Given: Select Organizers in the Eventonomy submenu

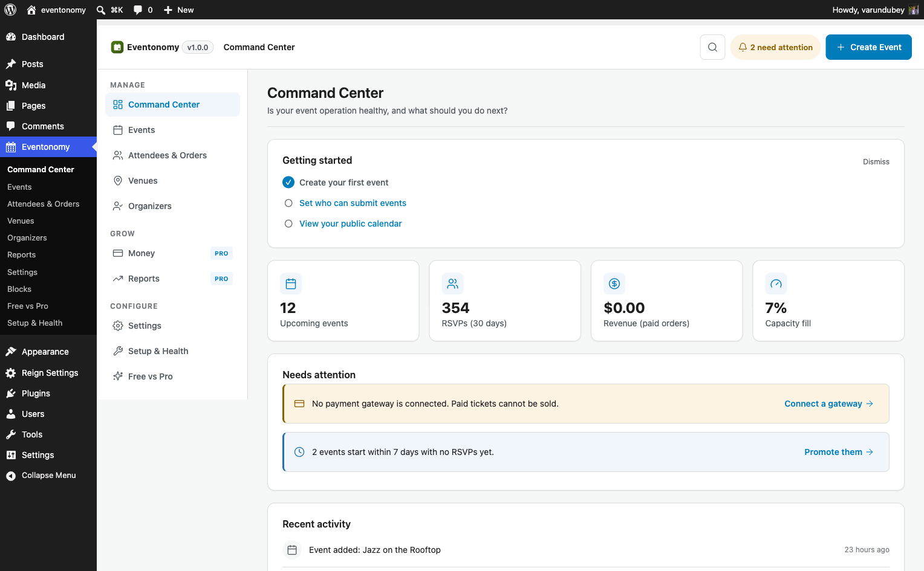Looking at the screenshot, I should [x=27, y=238].
